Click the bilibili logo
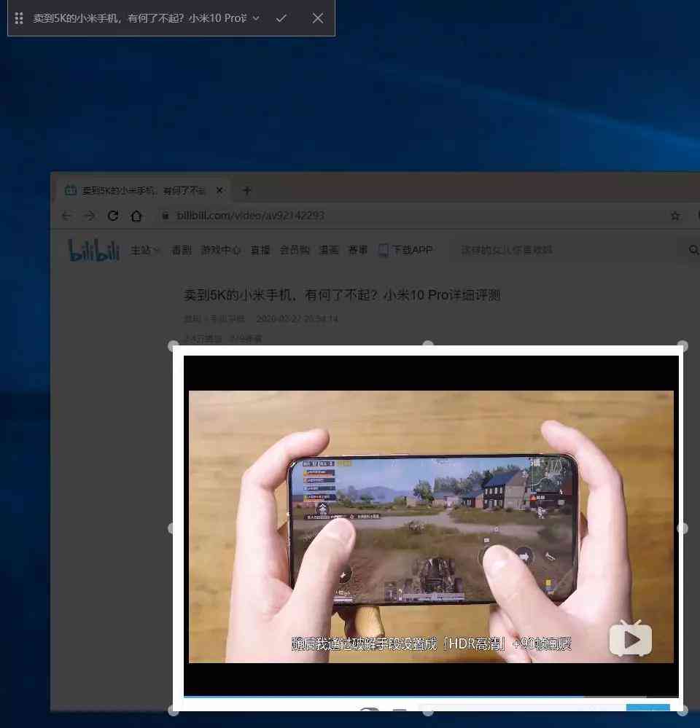Image resolution: width=700 pixels, height=728 pixels. pos(94,250)
